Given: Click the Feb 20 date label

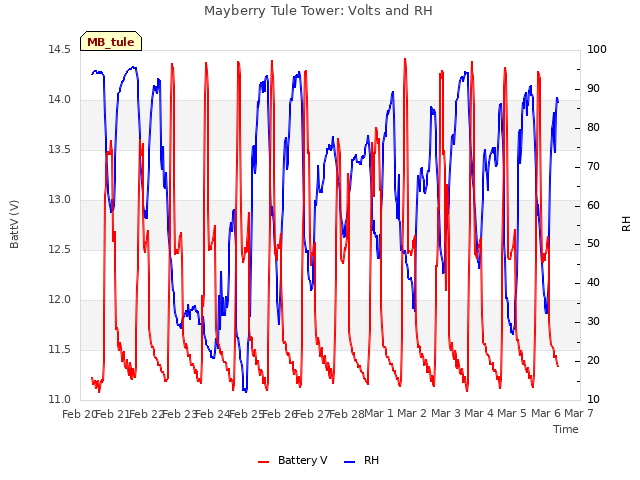Looking at the screenshot, I should 79,414.
